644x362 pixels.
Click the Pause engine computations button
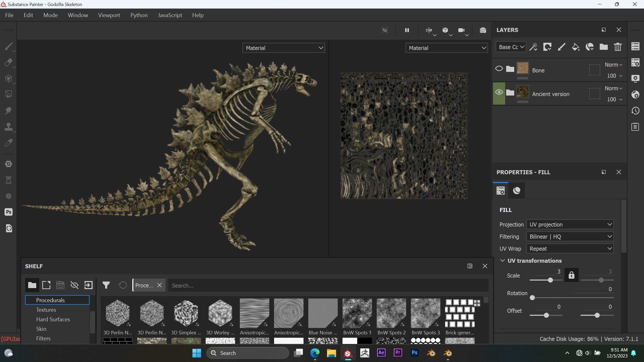pyautogui.click(x=407, y=30)
